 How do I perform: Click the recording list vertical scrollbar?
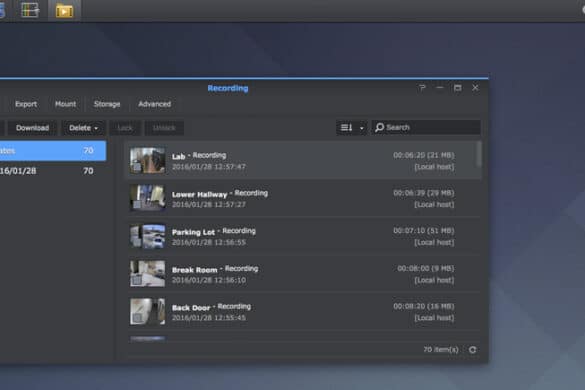tap(479, 154)
